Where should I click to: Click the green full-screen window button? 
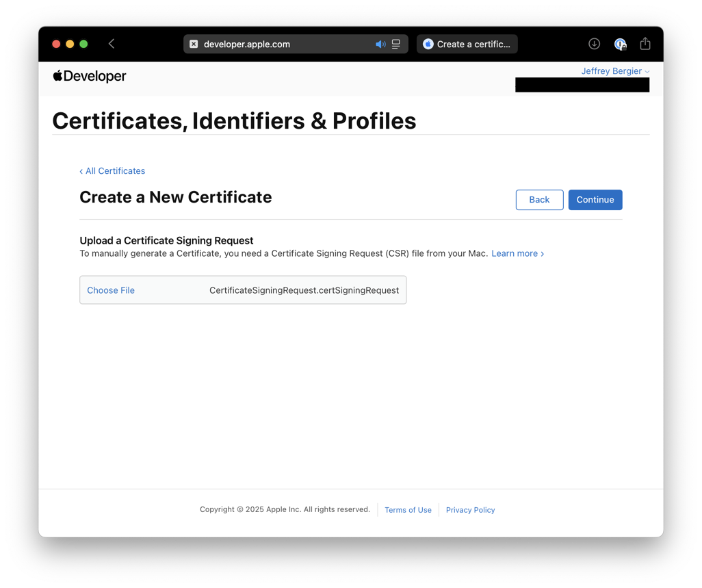tap(83, 44)
